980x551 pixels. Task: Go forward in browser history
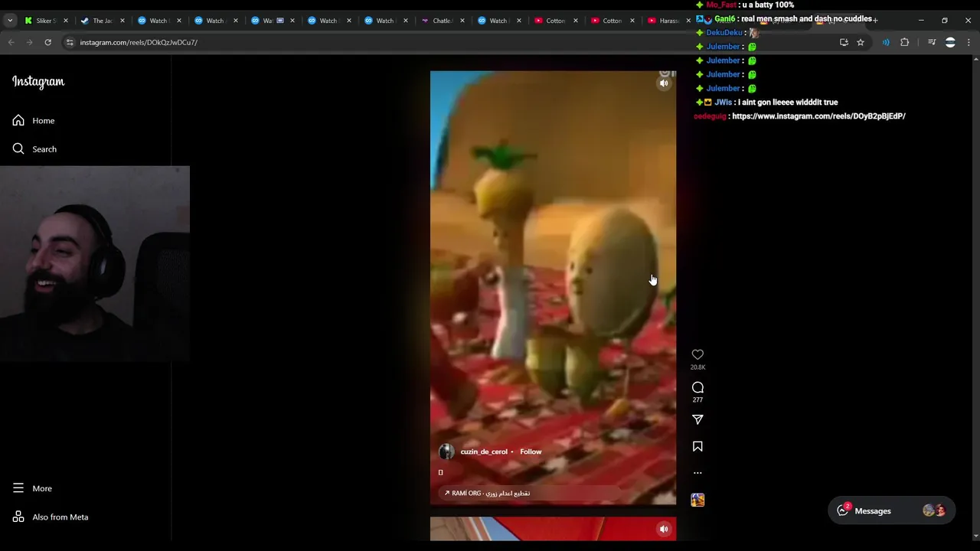30,42
